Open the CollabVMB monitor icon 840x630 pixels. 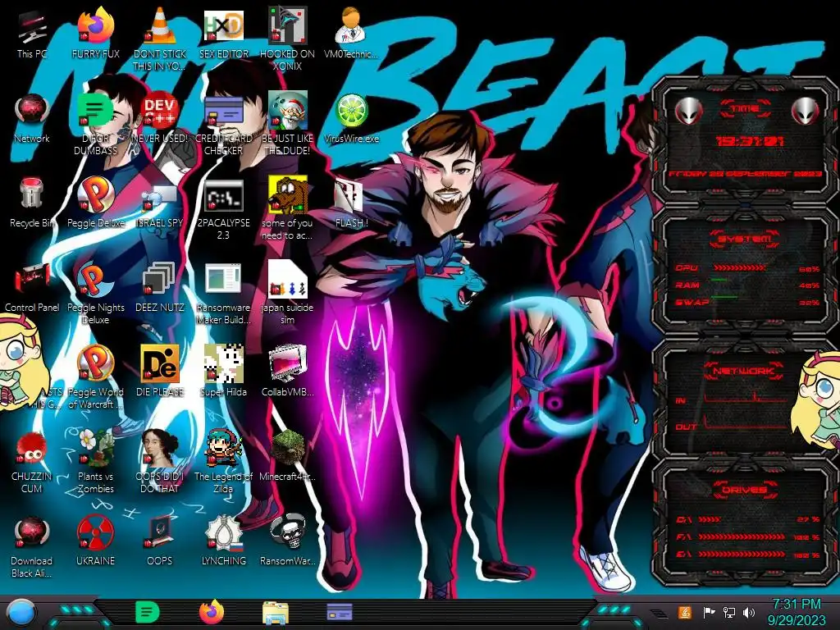point(287,363)
